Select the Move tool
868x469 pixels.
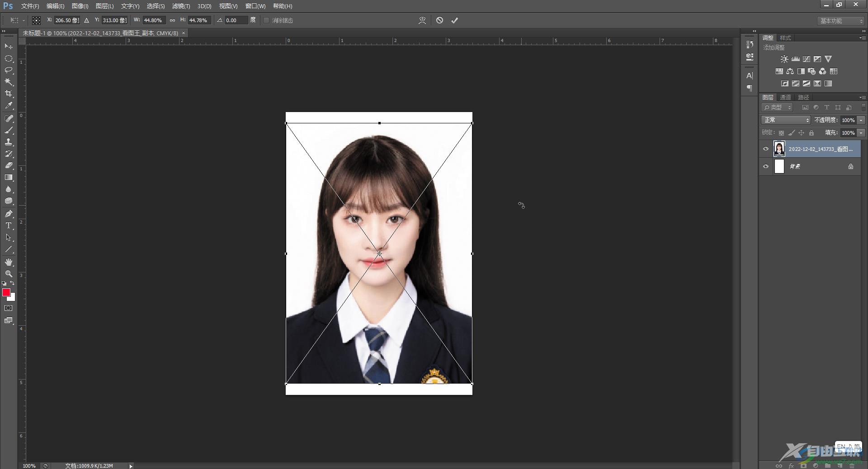[x=9, y=46]
